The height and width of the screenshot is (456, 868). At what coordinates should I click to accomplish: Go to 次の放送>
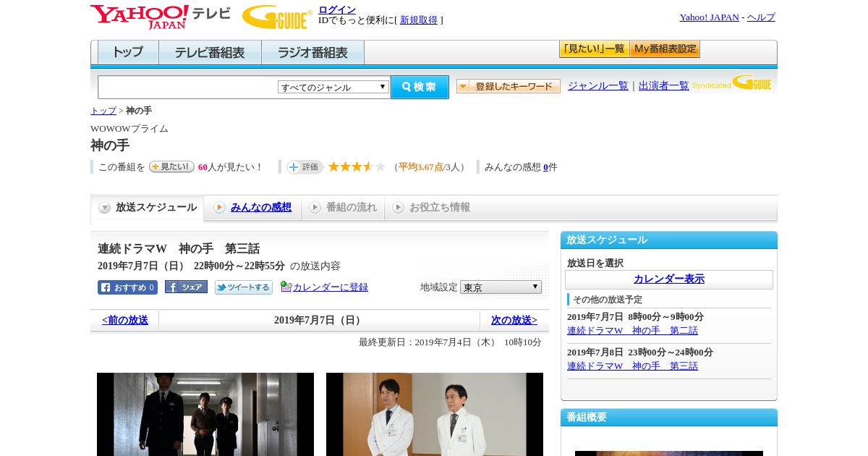[514, 320]
